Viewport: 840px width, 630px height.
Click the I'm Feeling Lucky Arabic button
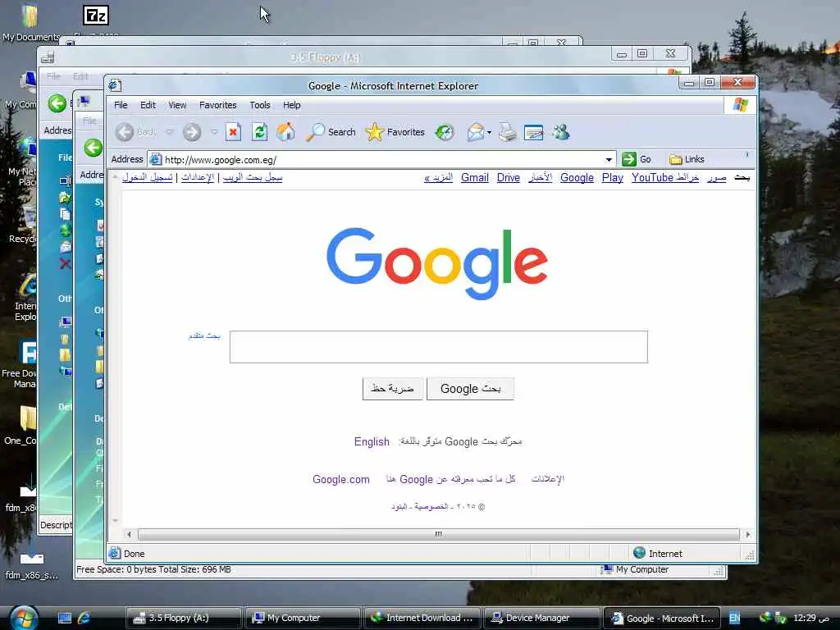coord(393,389)
